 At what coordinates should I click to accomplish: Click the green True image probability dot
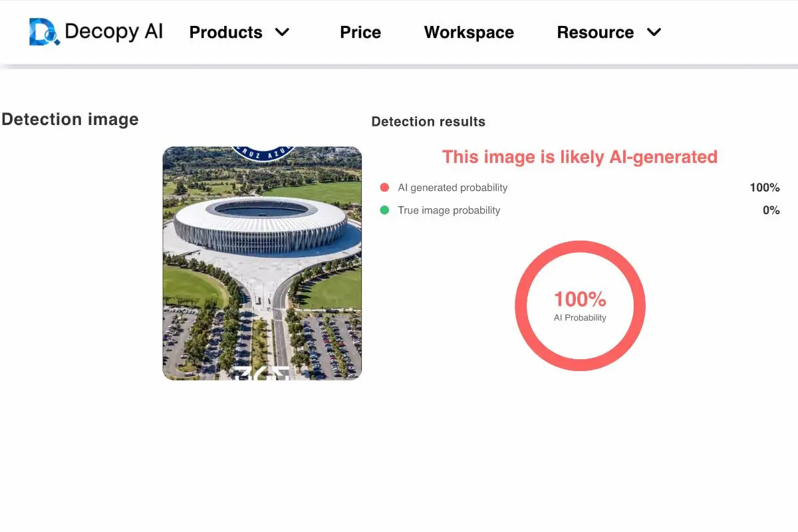[x=384, y=210]
